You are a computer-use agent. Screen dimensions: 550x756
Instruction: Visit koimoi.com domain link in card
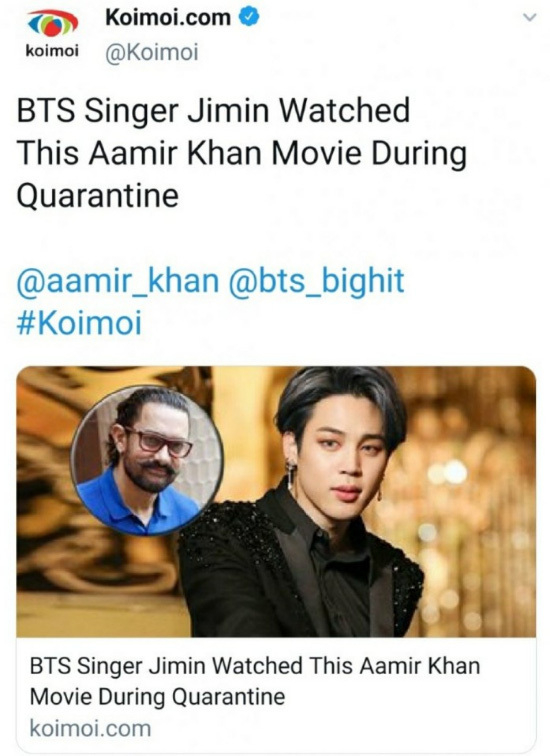[x=90, y=728]
